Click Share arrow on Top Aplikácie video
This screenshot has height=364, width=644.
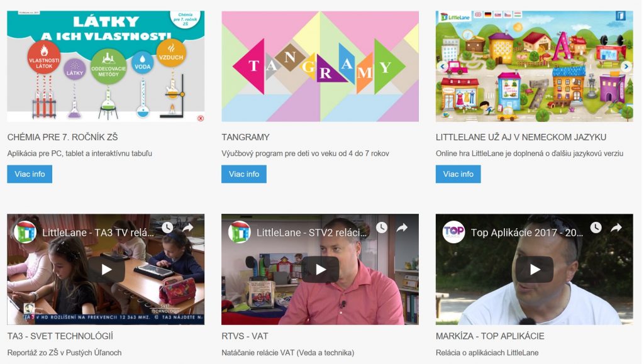pos(616,228)
